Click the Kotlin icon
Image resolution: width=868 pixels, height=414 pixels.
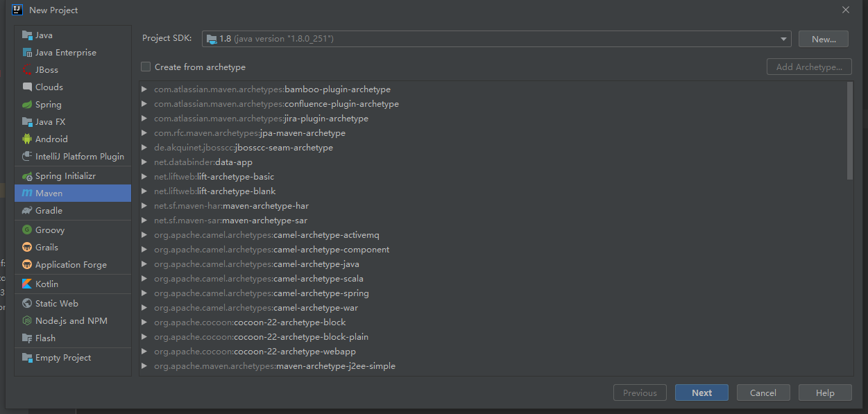27,284
